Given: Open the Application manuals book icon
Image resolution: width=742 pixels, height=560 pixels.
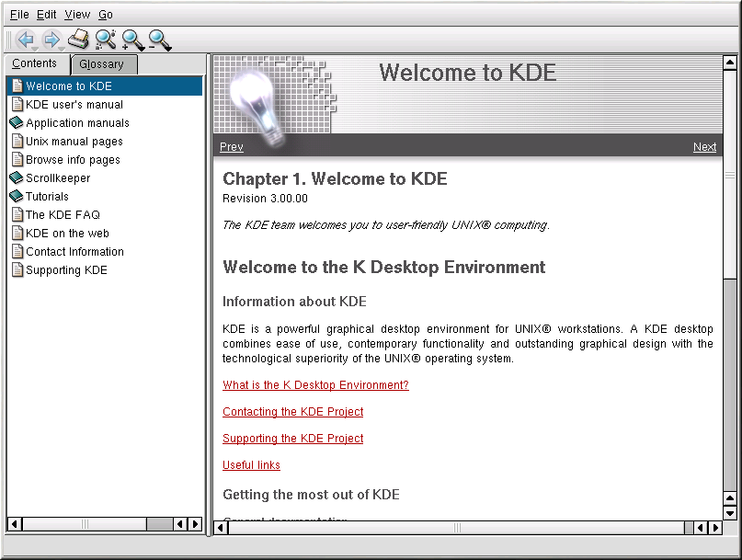Looking at the screenshot, I should click(x=17, y=123).
